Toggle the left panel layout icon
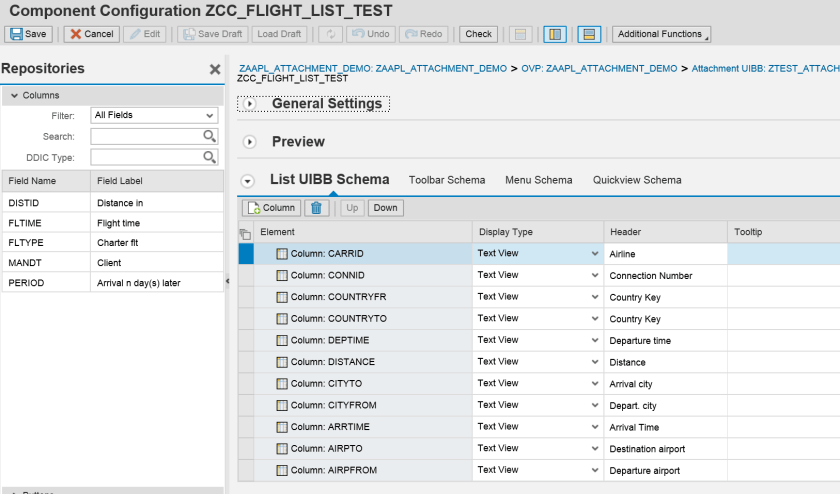 pos(554,34)
